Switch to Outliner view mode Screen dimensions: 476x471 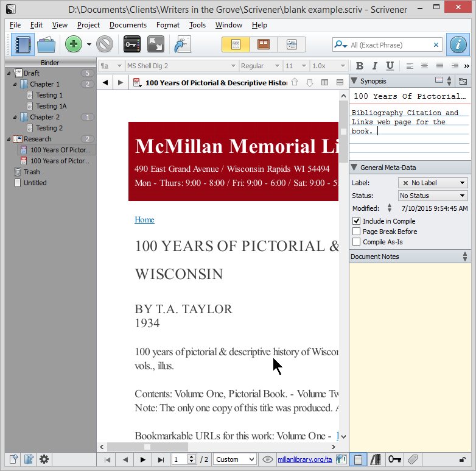point(292,44)
